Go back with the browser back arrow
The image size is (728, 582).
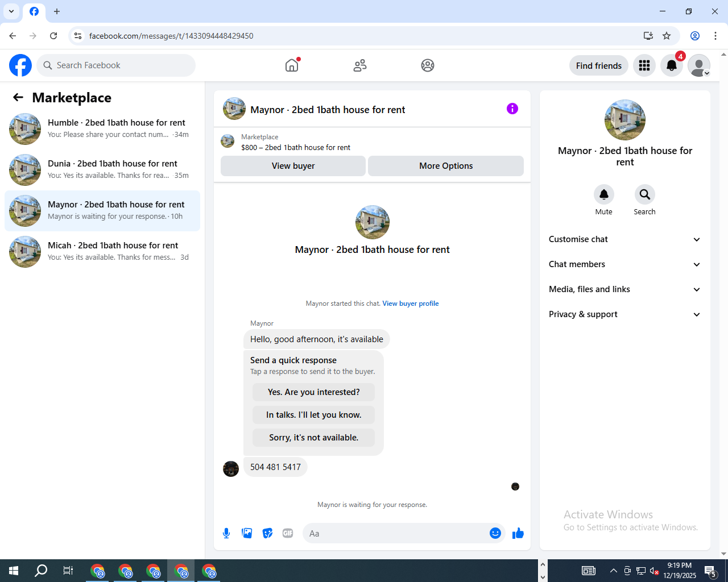(x=13, y=36)
